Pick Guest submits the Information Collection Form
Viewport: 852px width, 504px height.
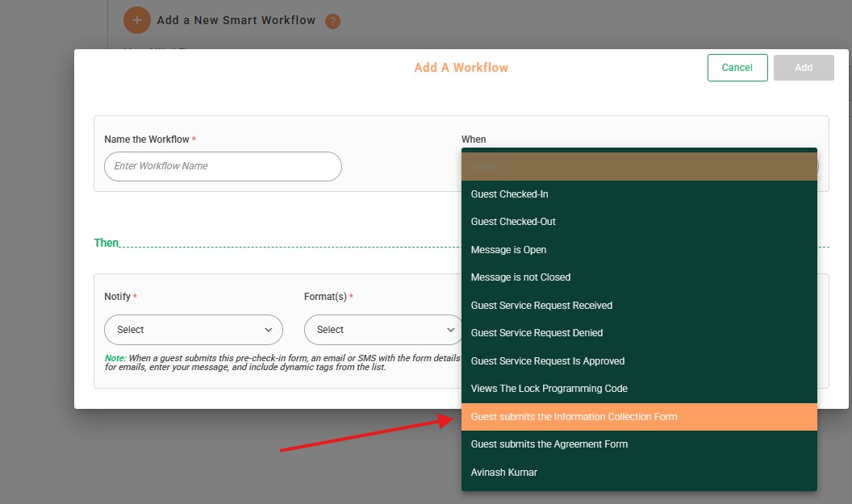pos(639,417)
